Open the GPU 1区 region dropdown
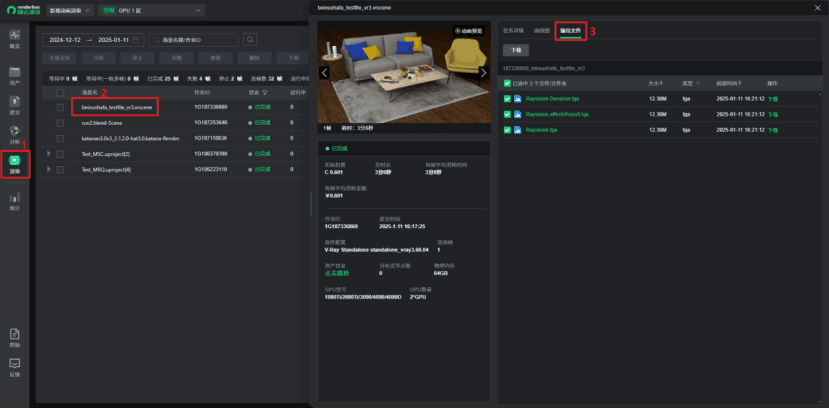829x409 pixels. coord(151,11)
